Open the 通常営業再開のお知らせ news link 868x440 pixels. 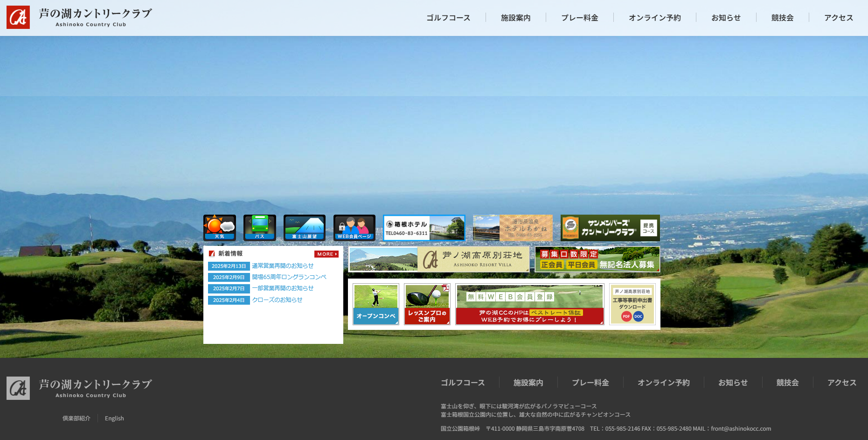click(x=283, y=266)
